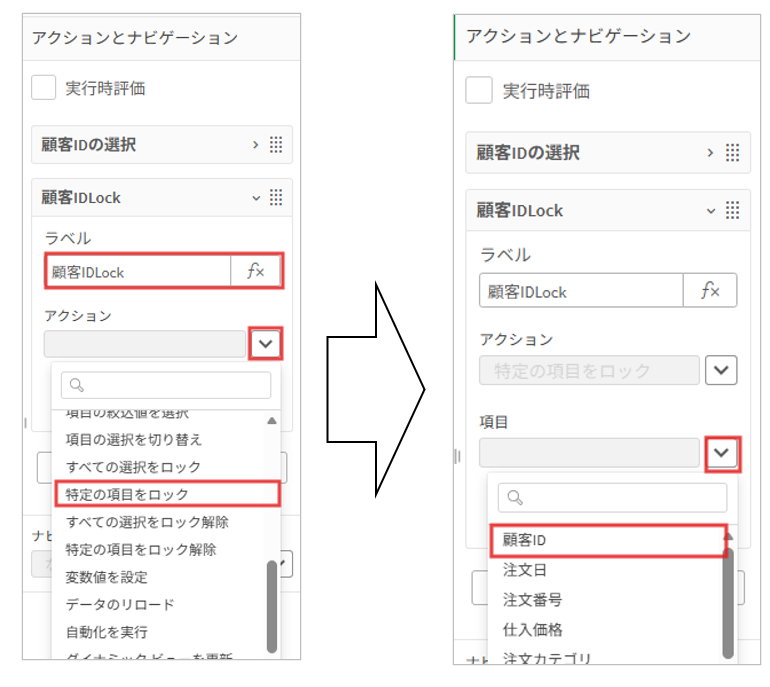Click search magnifier in right 項目 dropdown list

click(514, 497)
